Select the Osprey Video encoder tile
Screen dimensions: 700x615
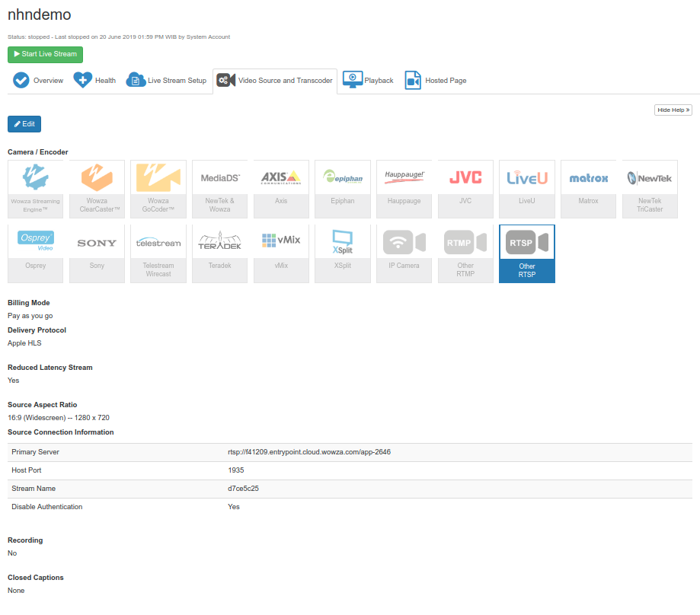(x=35, y=253)
